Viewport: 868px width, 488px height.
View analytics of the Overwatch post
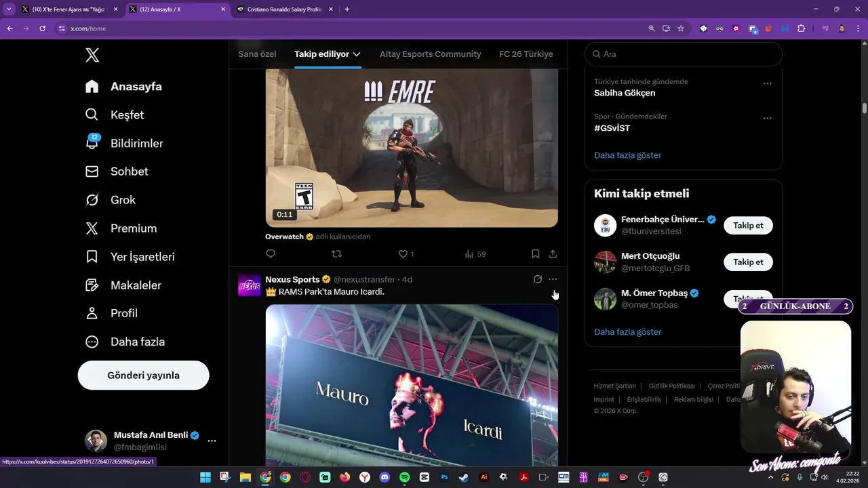475,253
